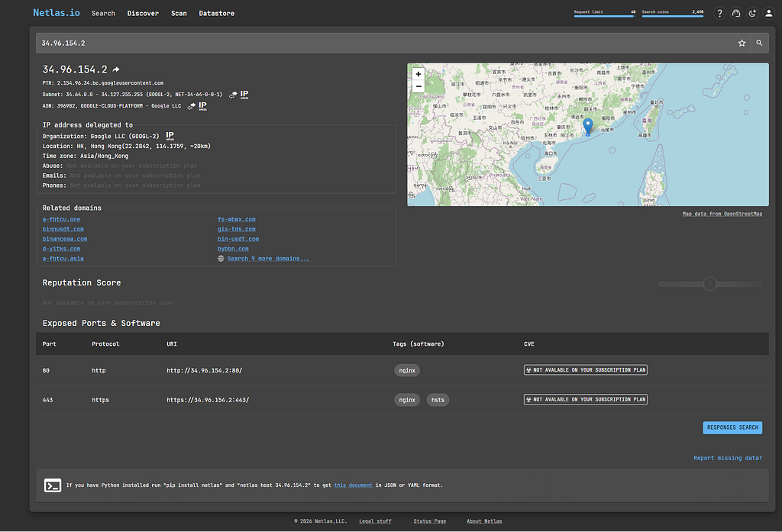
Task: Click the share arrow next to 34.96.154.2 heading
Action: click(116, 69)
